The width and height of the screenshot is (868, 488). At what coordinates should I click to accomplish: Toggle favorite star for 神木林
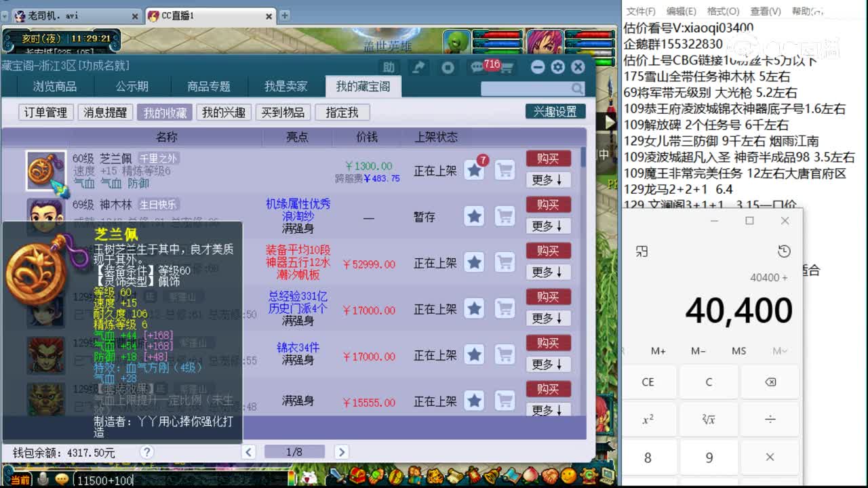474,216
